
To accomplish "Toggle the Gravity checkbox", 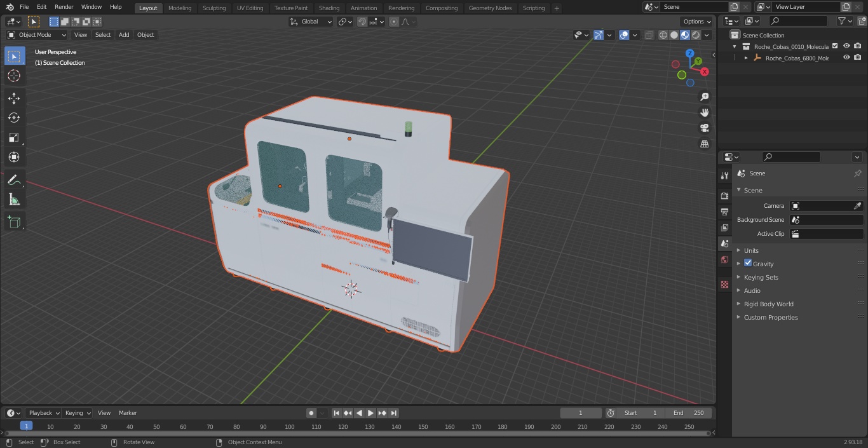I will (748, 263).
